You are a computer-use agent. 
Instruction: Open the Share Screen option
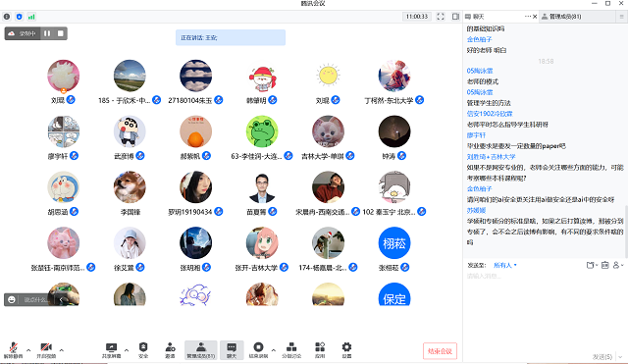tap(111, 349)
